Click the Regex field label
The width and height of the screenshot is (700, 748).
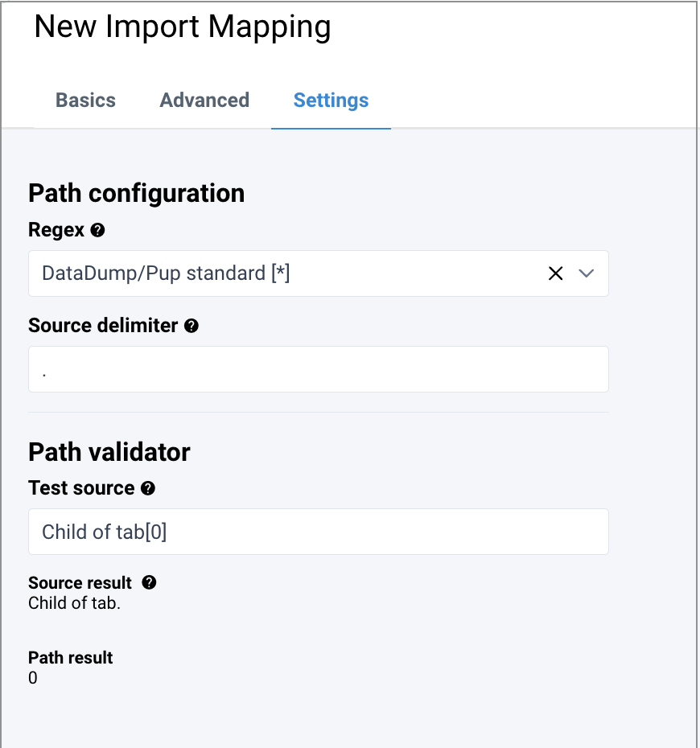(56, 230)
